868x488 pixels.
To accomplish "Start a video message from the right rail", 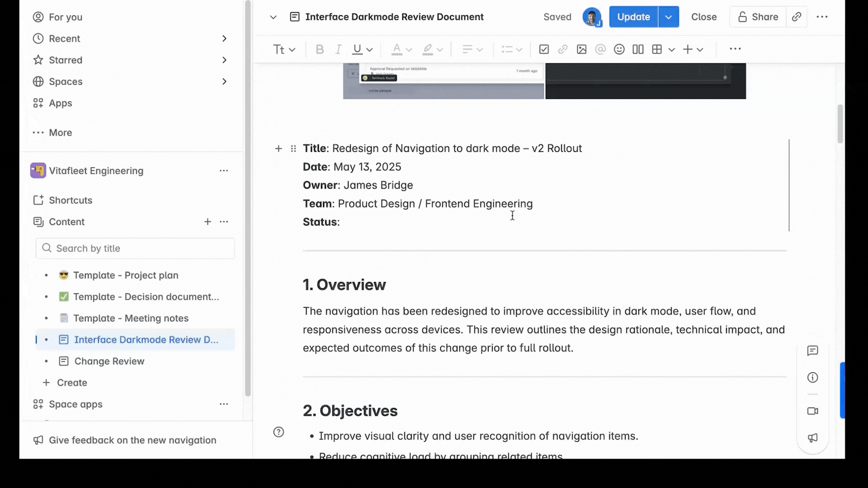I will click(x=812, y=411).
